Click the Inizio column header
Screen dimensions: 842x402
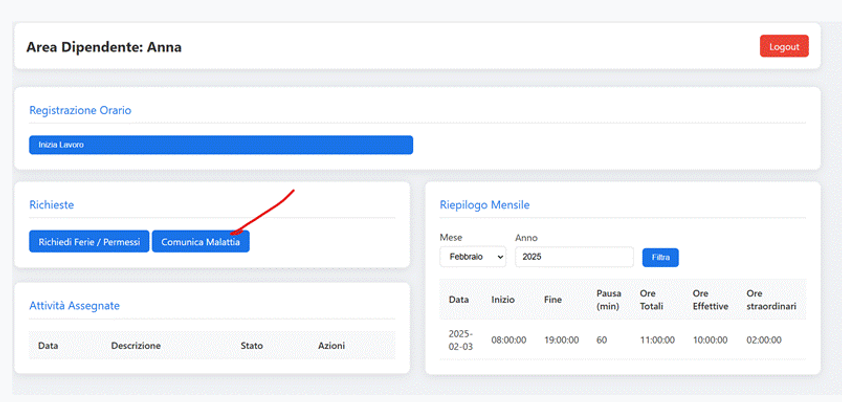coord(503,299)
